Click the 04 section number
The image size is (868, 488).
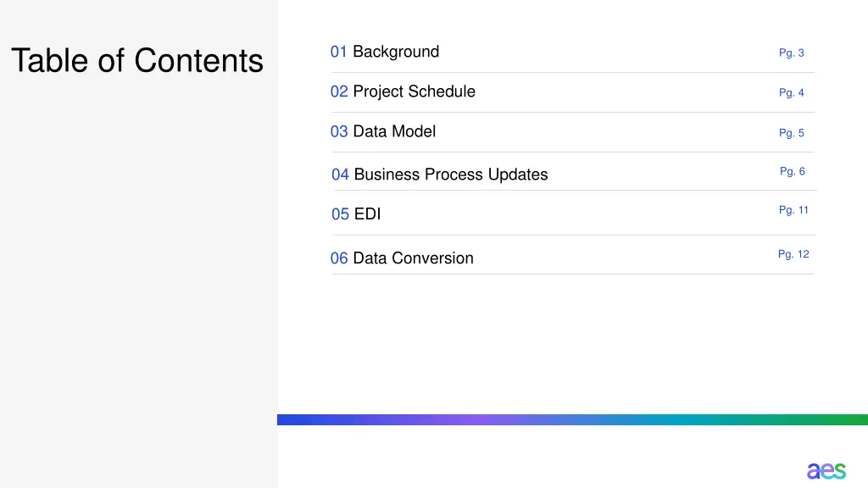[x=340, y=175]
